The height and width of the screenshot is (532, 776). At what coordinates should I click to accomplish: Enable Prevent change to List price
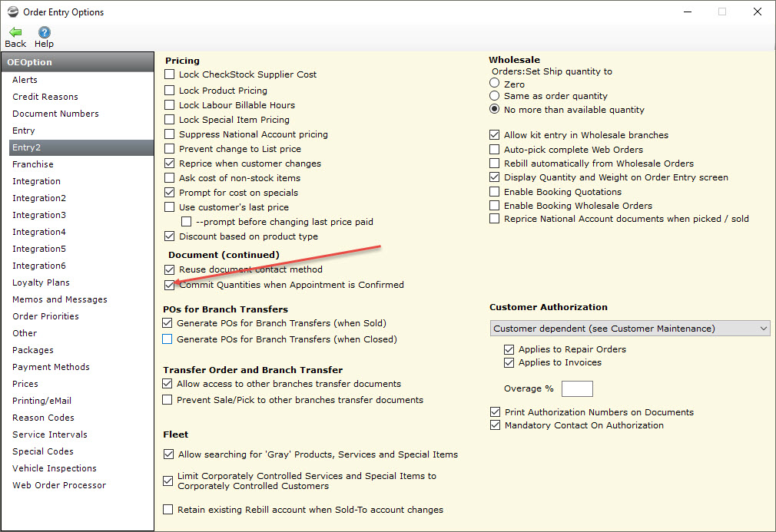pos(169,148)
